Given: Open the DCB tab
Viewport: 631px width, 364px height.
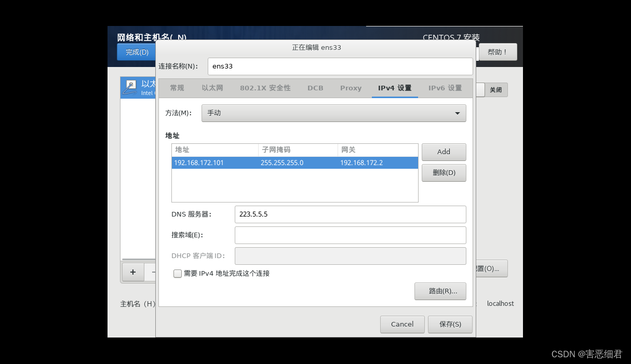Looking at the screenshot, I should (315, 88).
